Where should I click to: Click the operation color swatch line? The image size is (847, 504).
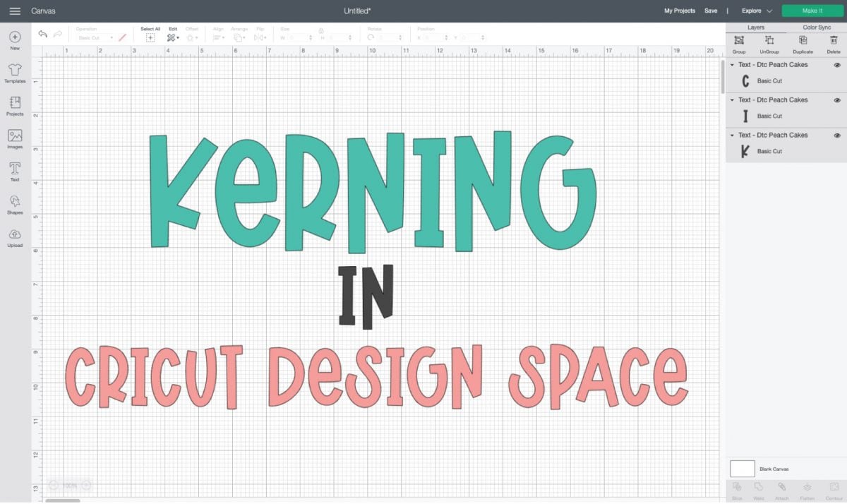(x=122, y=37)
